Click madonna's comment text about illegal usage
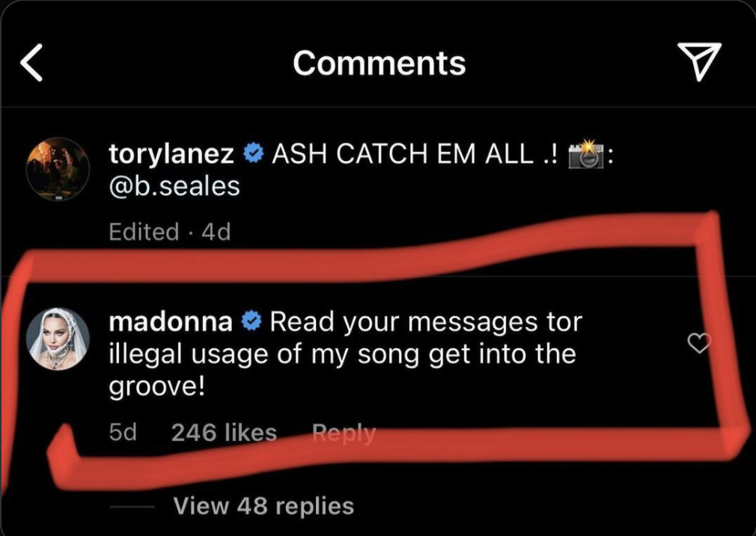Image resolution: width=756 pixels, height=536 pixels. (345, 354)
